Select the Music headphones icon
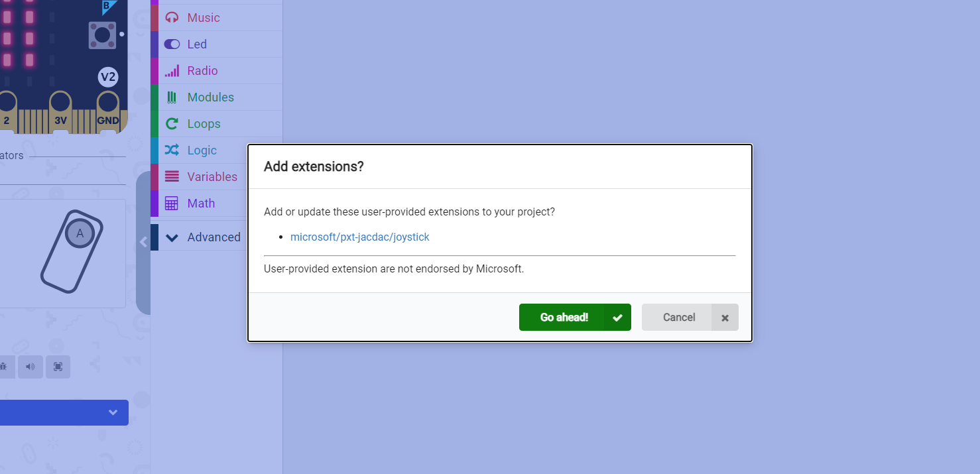The height and width of the screenshot is (474, 980). click(x=172, y=17)
